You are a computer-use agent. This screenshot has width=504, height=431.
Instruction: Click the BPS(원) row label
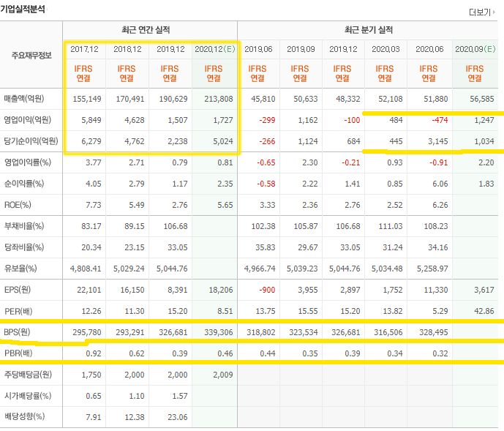point(17,332)
